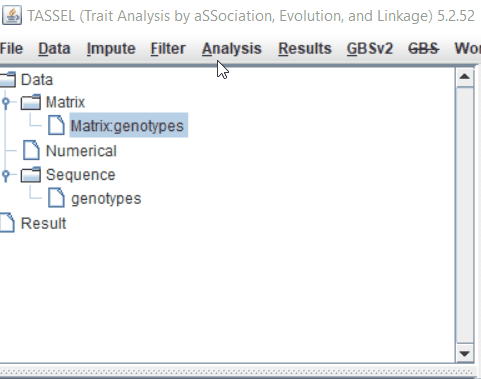This screenshot has height=379, width=481.
Task: Open the Filter menu
Action: pos(168,49)
